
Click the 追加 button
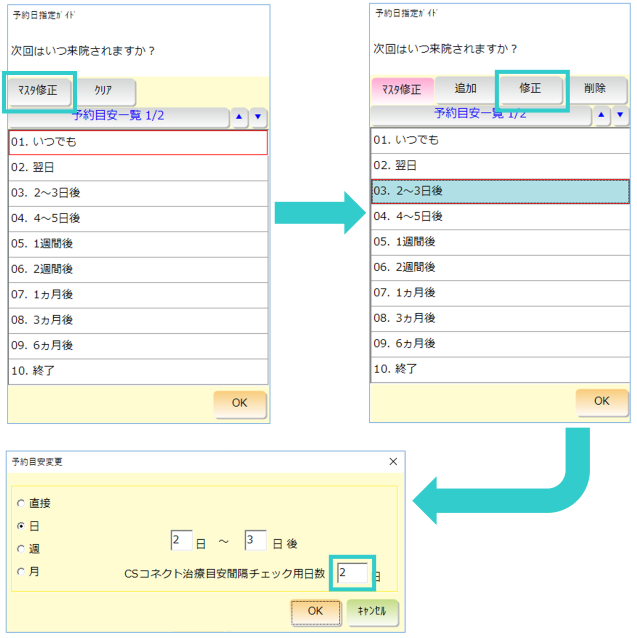(x=465, y=89)
